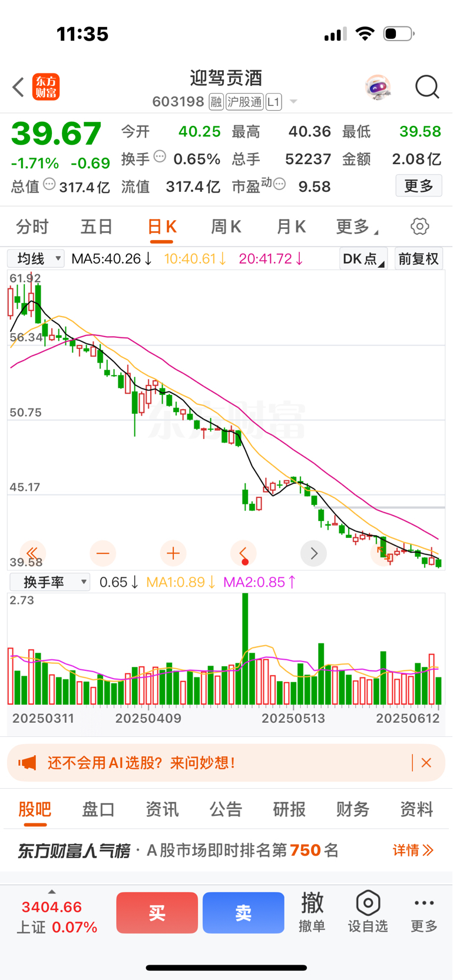This screenshot has width=453, height=980.
Task: Switch to 研报 tab
Action: (x=289, y=809)
